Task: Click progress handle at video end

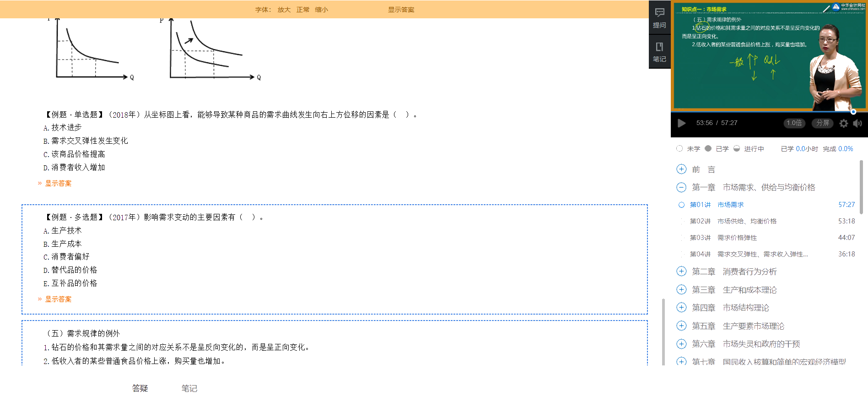Action: tap(853, 112)
